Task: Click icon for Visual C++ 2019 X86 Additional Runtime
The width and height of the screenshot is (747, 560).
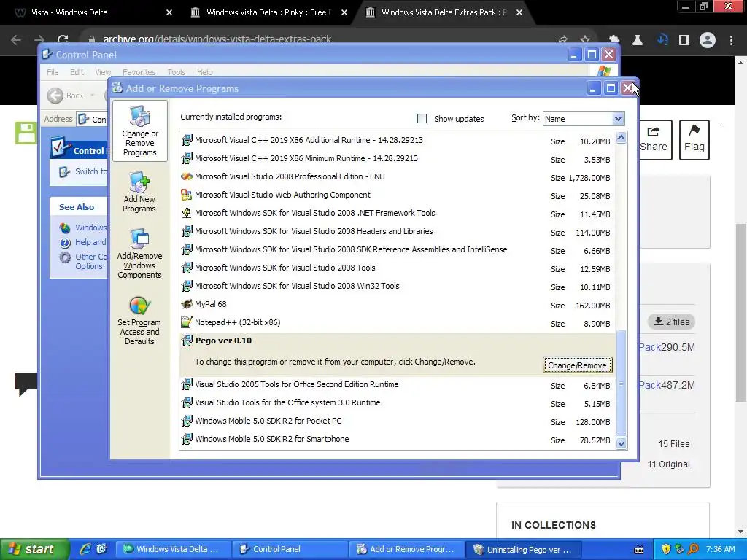Action: point(187,140)
